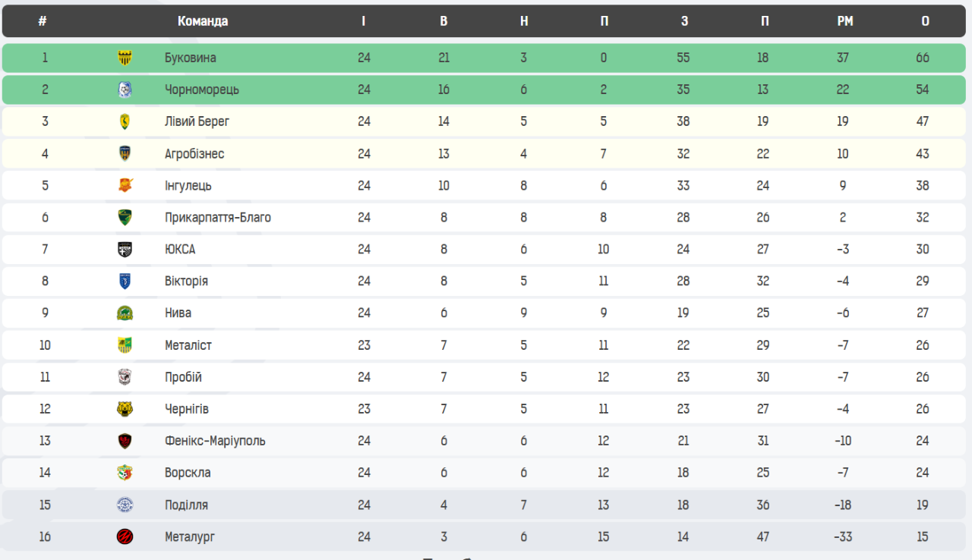Click the Металург red-black round logo

coord(125,536)
